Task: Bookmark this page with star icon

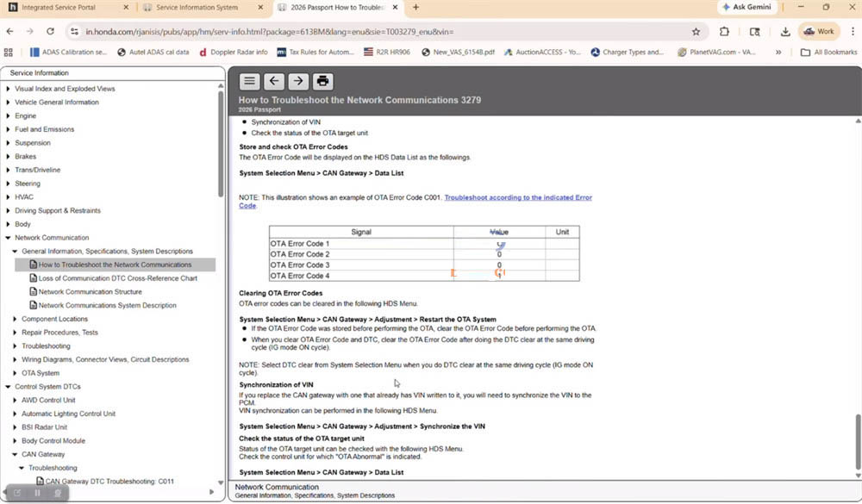Action: click(x=696, y=31)
